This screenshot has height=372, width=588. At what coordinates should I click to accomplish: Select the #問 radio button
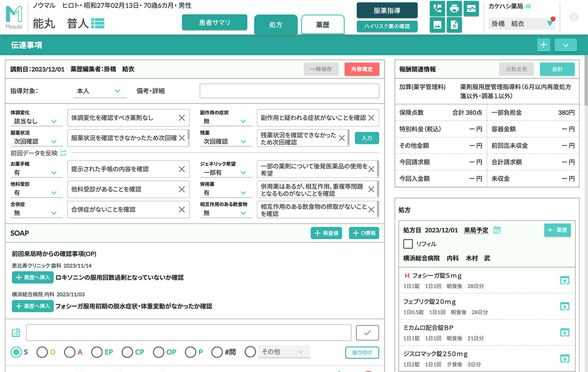click(x=217, y=352)
